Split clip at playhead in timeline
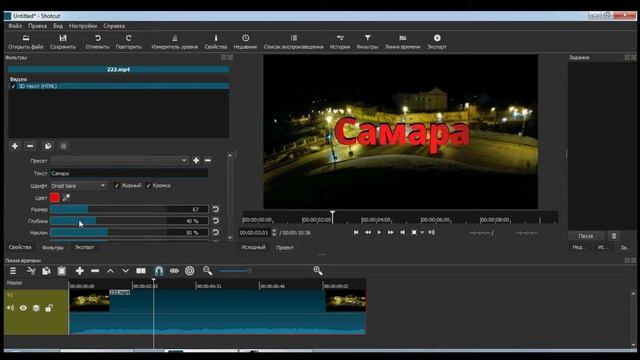Screen dimensions: 640x360 [x=141, y=271]
